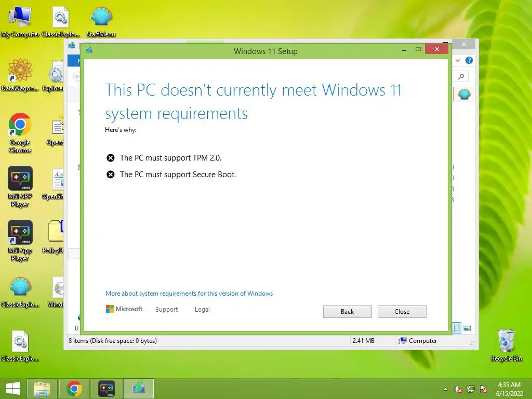The height and width of the screenshot is (399, 532).
Task: Open Chrome from the taskbar
Action: 74,389
